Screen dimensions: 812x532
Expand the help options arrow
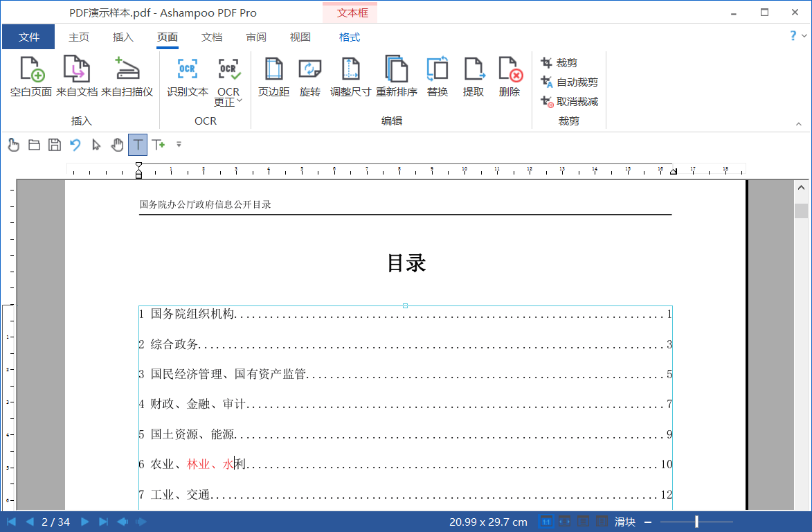coord(804,36)
